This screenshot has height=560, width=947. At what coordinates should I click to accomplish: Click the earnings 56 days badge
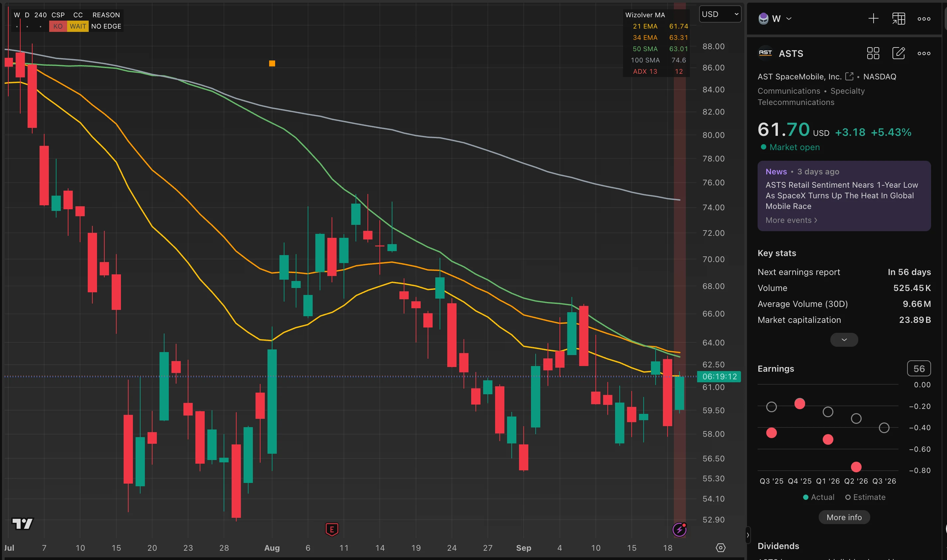point(919,368)
